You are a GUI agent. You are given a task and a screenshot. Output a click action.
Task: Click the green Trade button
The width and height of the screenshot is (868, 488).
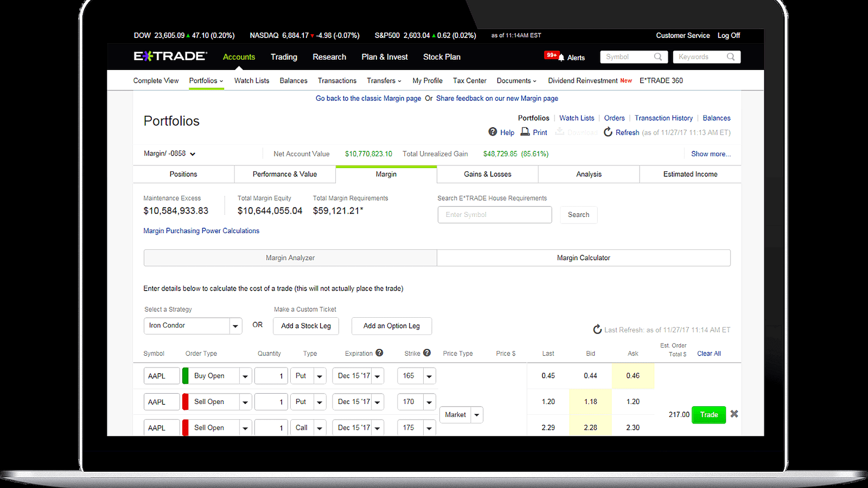pos(709,415)
